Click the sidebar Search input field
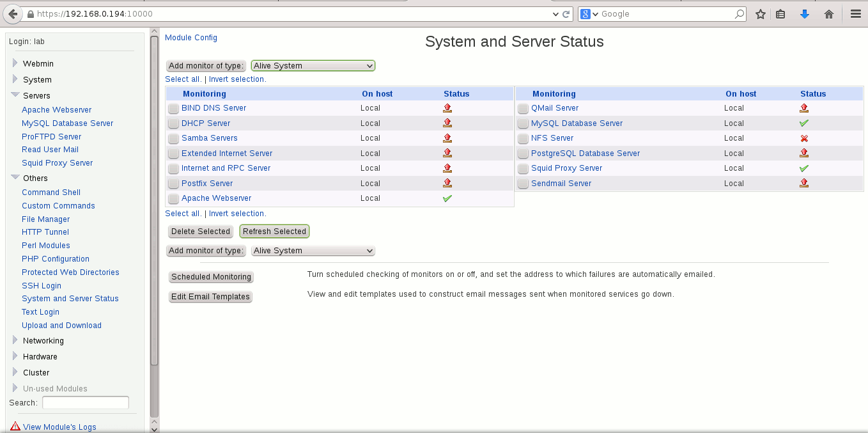This screenshot has height=433, width=868. pyautogui.click(x=86, y=403)
